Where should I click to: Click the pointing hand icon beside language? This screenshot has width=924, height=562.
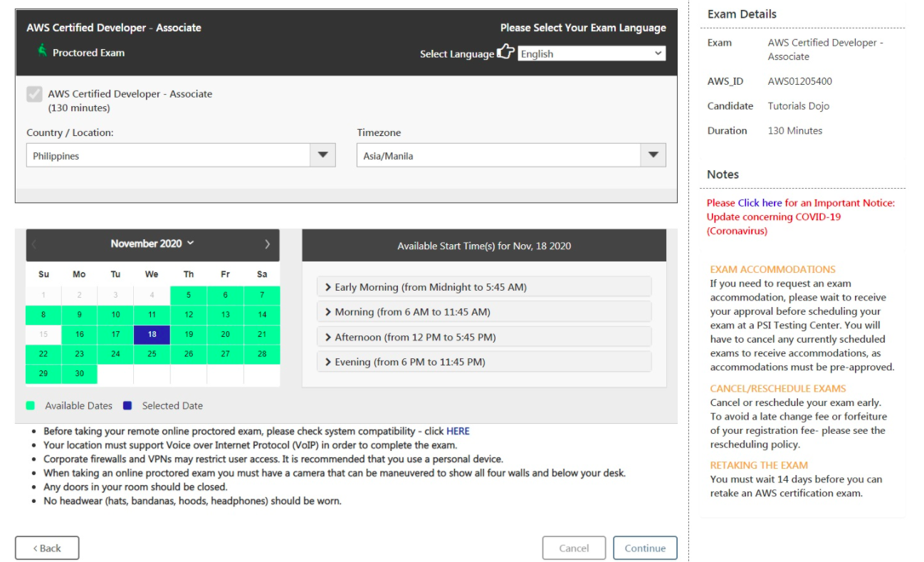pos(505,52)
